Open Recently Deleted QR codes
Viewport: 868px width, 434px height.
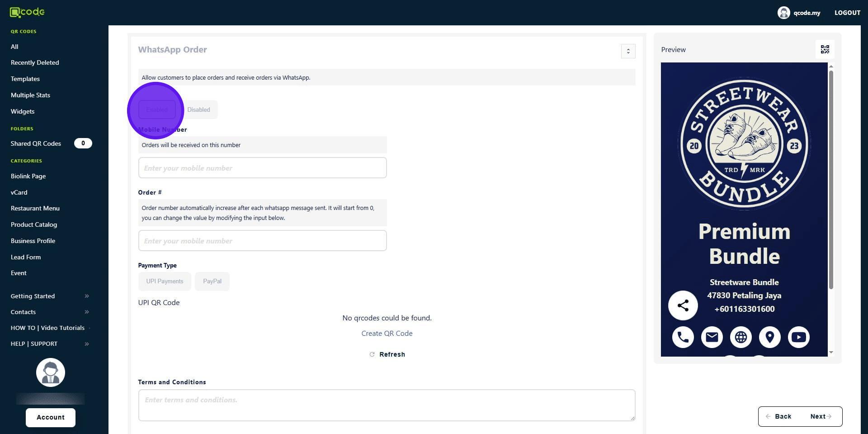(x=35, y=62)
